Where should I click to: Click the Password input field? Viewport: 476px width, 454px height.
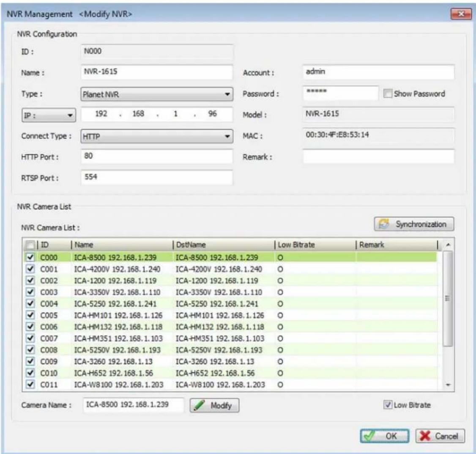pyautogui.click(x=341, y=93)
